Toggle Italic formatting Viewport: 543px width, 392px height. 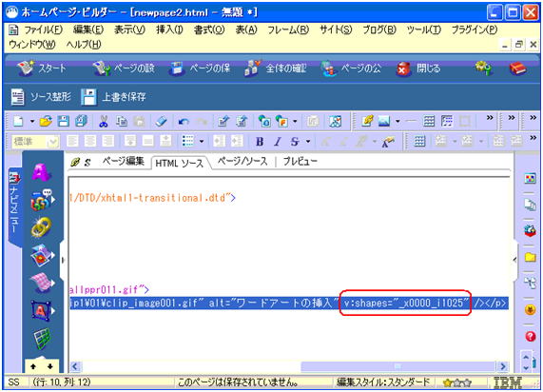tap(278, 142)
